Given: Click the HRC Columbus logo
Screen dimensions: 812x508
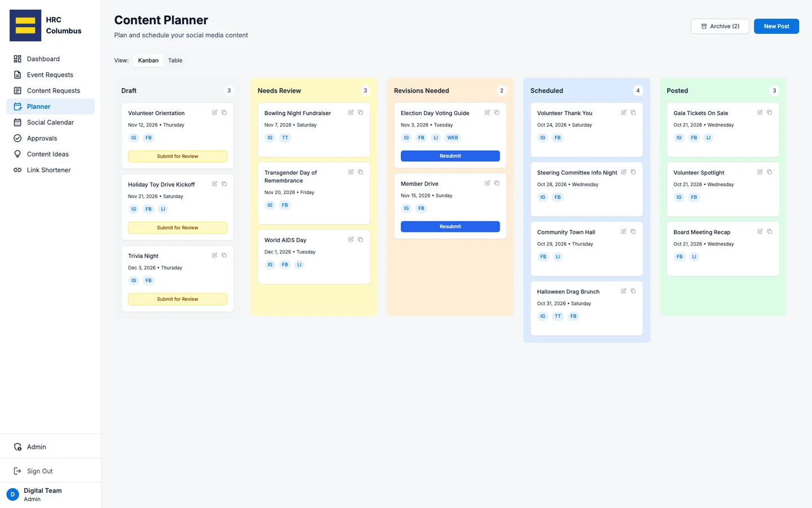Looking at the screenshot, I should click(25, 25).
